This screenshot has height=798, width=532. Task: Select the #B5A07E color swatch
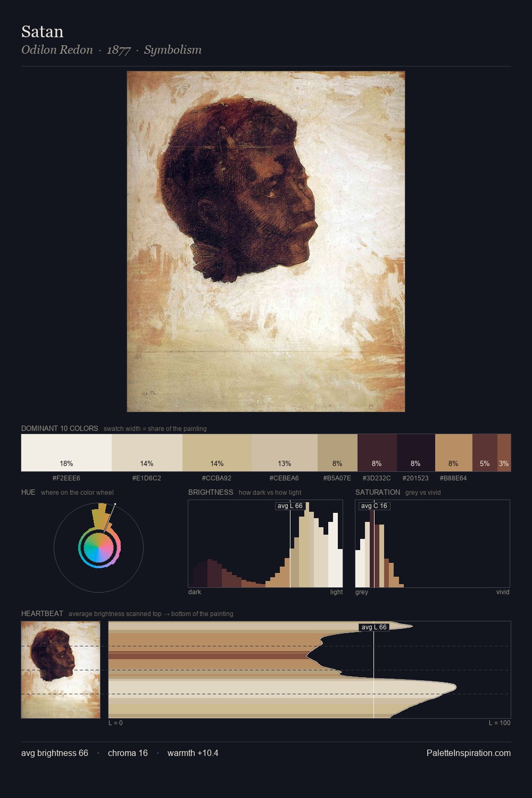click(x=337, y=453)
